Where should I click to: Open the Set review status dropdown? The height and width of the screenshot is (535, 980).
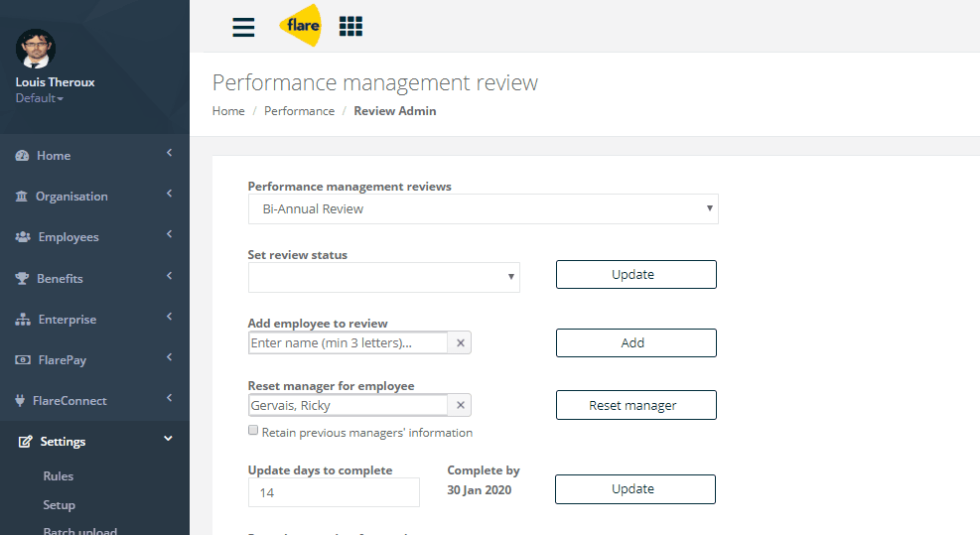click(x=383, y=277)
